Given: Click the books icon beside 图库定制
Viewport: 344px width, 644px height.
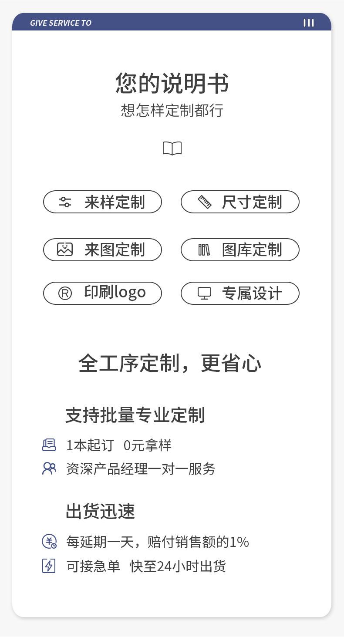Looking at the screenshot, I should pos(204,250).
